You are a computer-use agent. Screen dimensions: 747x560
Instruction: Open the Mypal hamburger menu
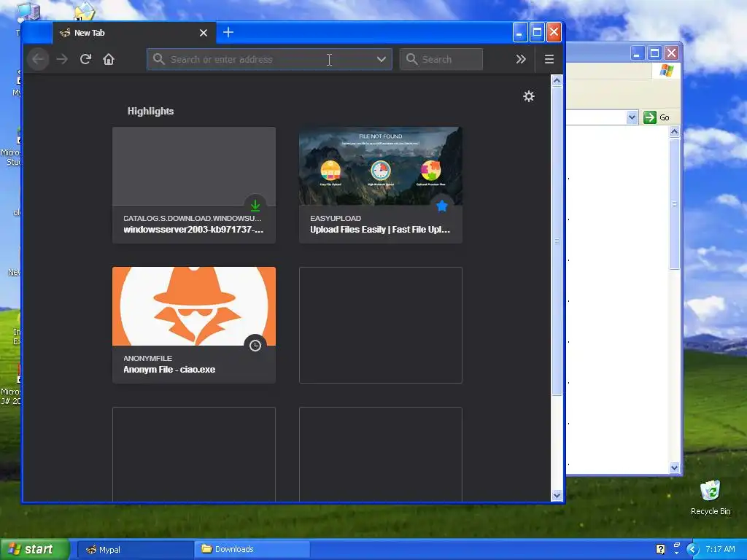pyautogui.click(x=549, y=60)
